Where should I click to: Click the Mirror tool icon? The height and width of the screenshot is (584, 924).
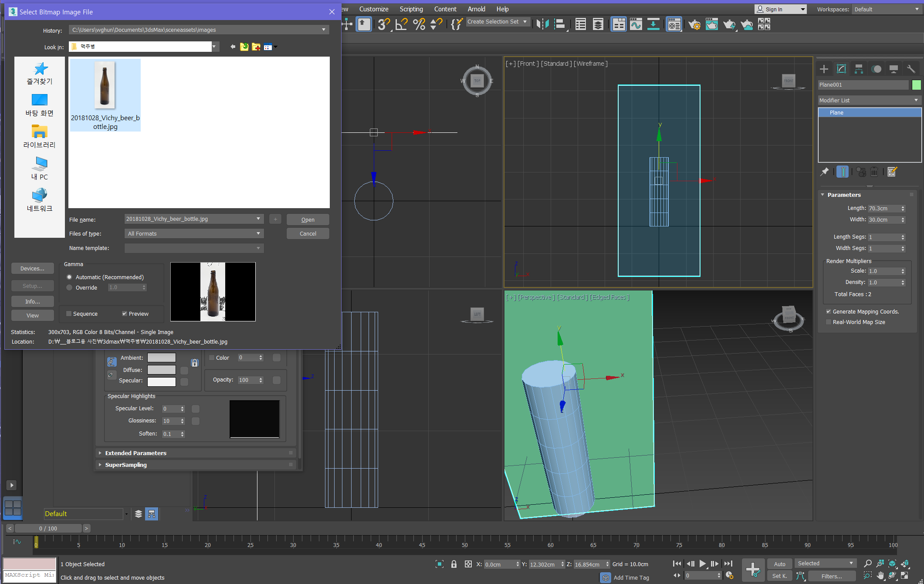(542, 24)
